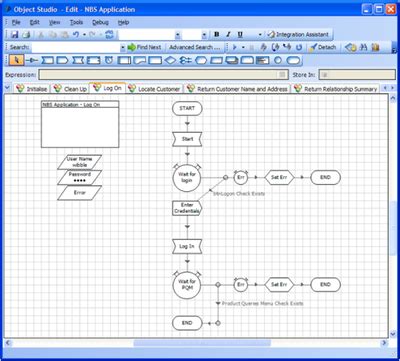Click the Step debug icon
The height and width of the screenshot is (361, 400).
263,47
